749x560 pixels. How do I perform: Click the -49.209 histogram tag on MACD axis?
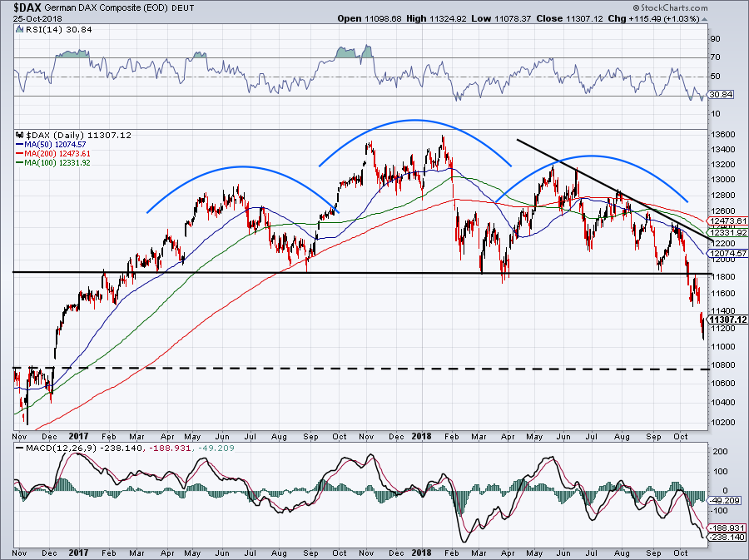click(x=724, y=501)
